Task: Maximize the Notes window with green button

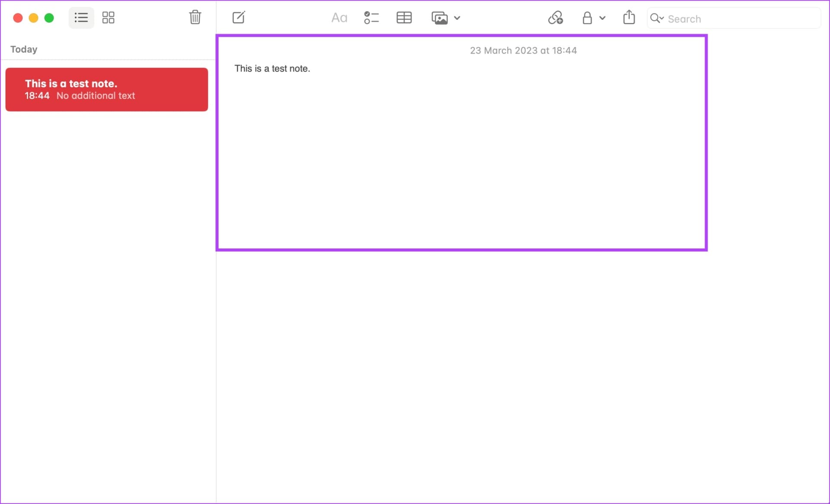Action: tap(49, 18)
